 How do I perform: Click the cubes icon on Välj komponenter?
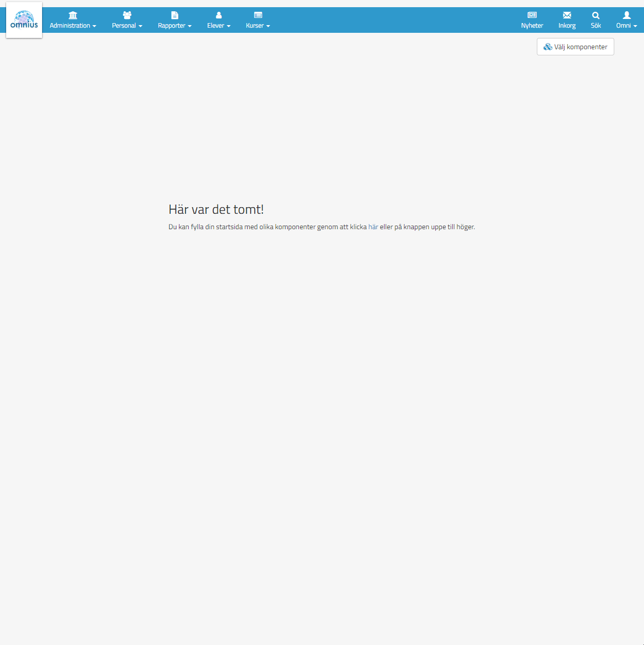(548, 47)
